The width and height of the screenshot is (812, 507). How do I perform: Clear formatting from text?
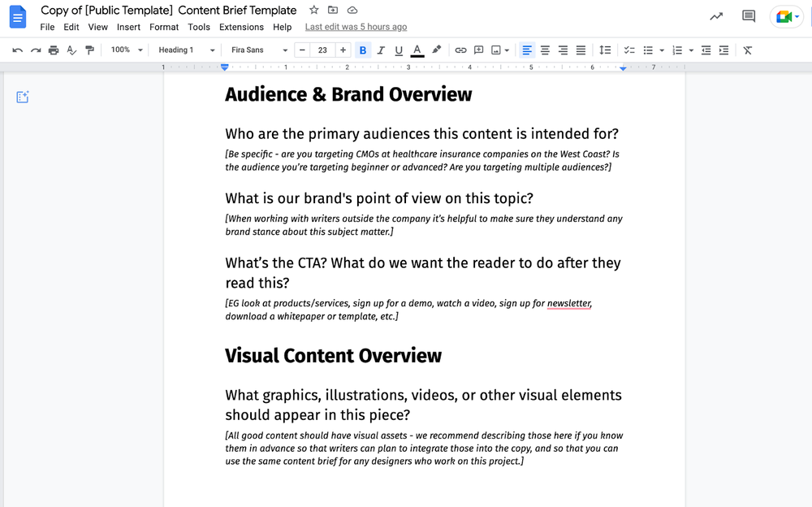coord(747,50)
